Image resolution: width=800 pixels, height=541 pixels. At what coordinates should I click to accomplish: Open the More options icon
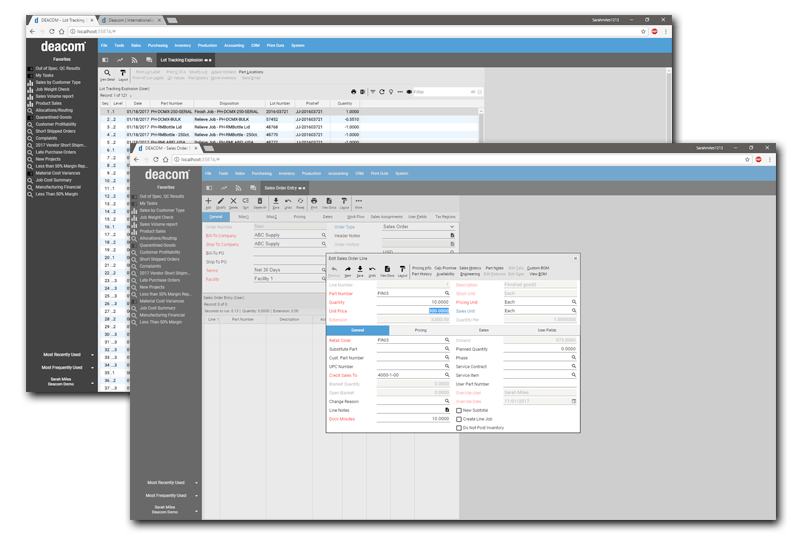click(359, 201)
